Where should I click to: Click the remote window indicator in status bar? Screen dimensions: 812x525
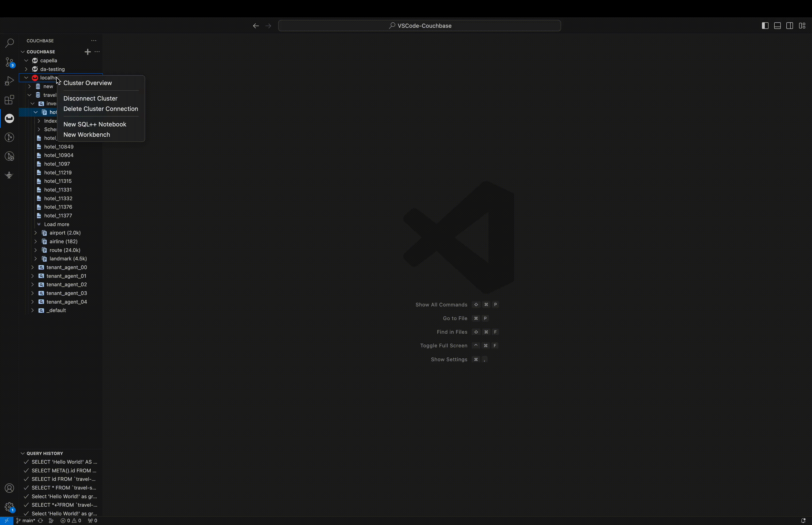(x=7, y=521)
